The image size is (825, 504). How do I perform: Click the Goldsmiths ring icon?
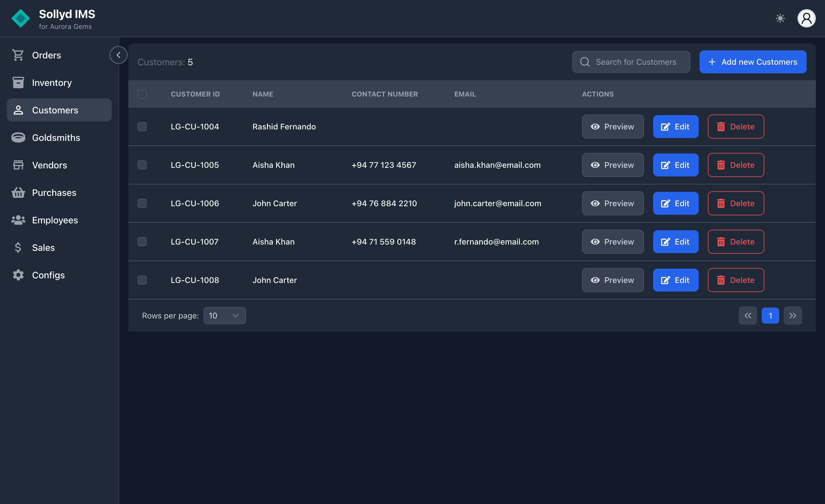pos(18,137)
